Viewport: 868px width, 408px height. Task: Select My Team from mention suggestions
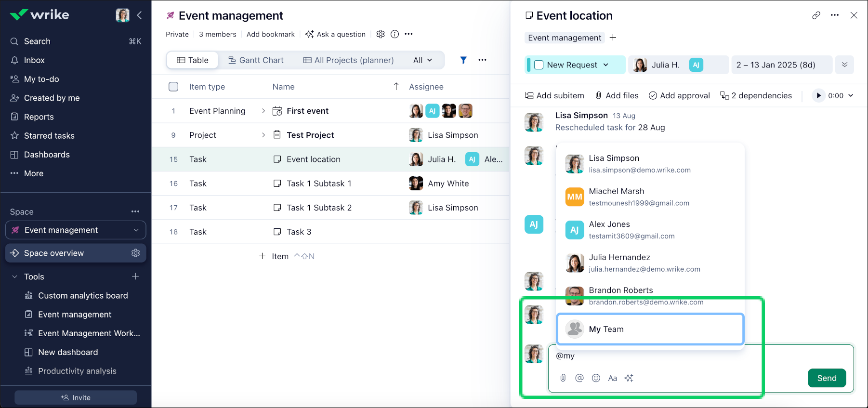[650, 329]
